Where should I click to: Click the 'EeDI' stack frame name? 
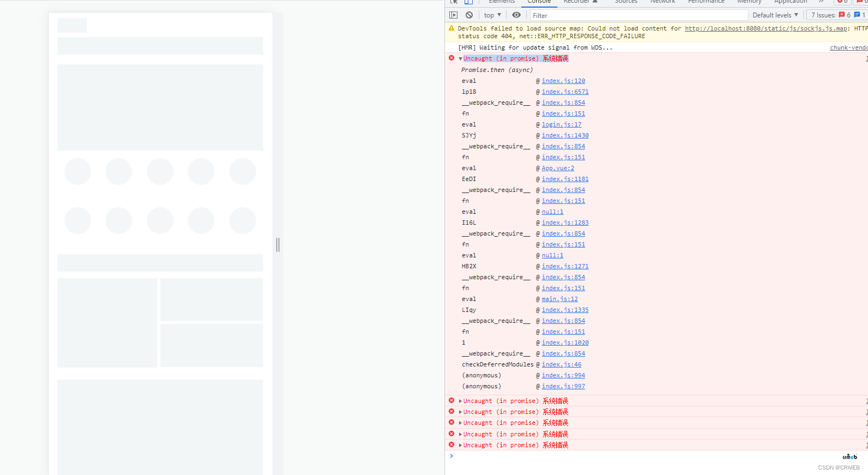(x=469, y=179)
